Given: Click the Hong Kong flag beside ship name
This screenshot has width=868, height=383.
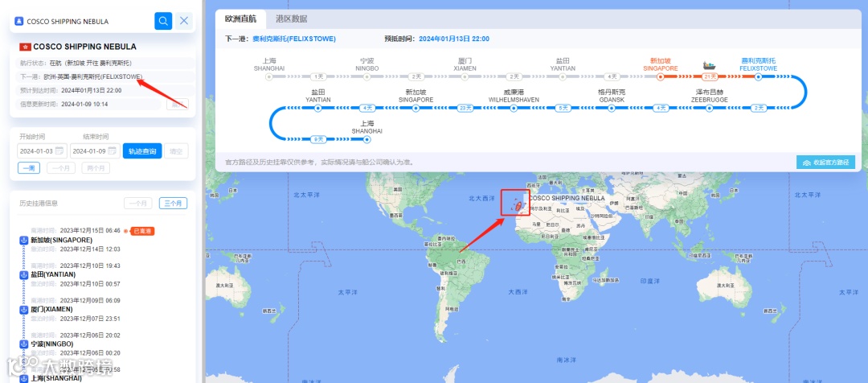Looking at the screenshot, I should 25,47.
